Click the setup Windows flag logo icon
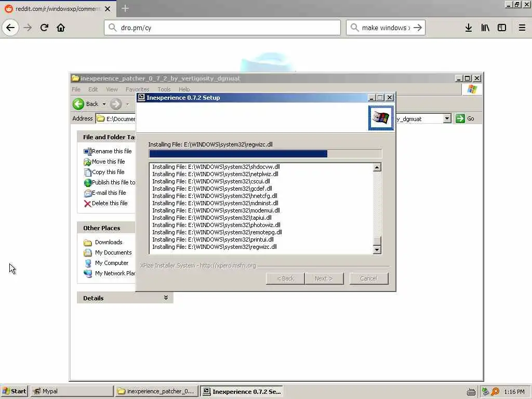This screenshot has width=532, height=399. [x=381, y=118]
